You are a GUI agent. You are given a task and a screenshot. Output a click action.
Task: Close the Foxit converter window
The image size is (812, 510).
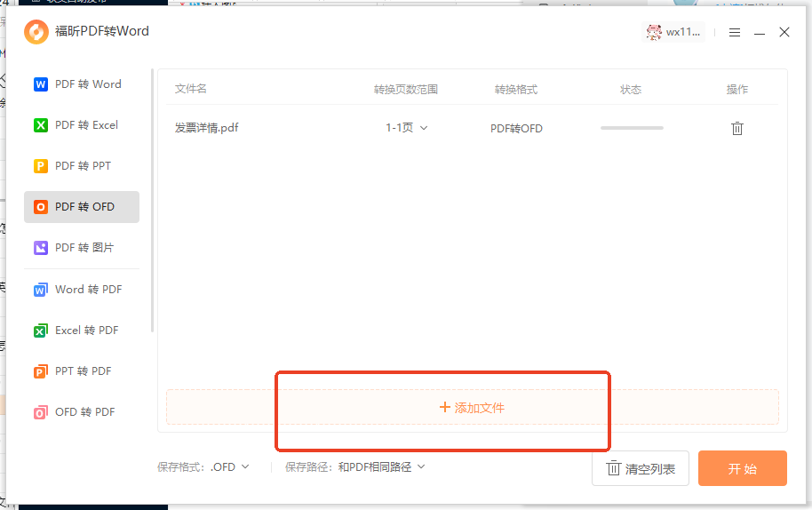[784, 32]
